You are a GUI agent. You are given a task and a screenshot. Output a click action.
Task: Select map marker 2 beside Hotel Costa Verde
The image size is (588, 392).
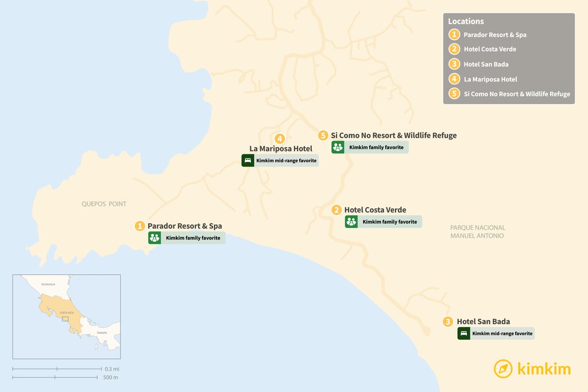[x=336, y=210]
